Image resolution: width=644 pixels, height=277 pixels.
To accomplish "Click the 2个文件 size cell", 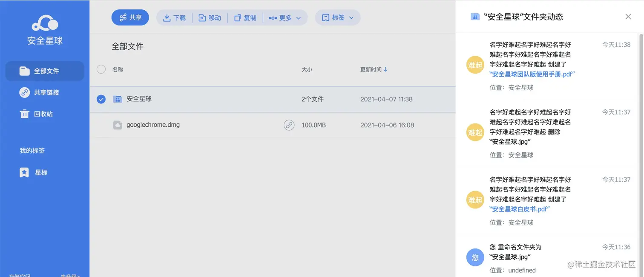I will (x=313, y=99).
